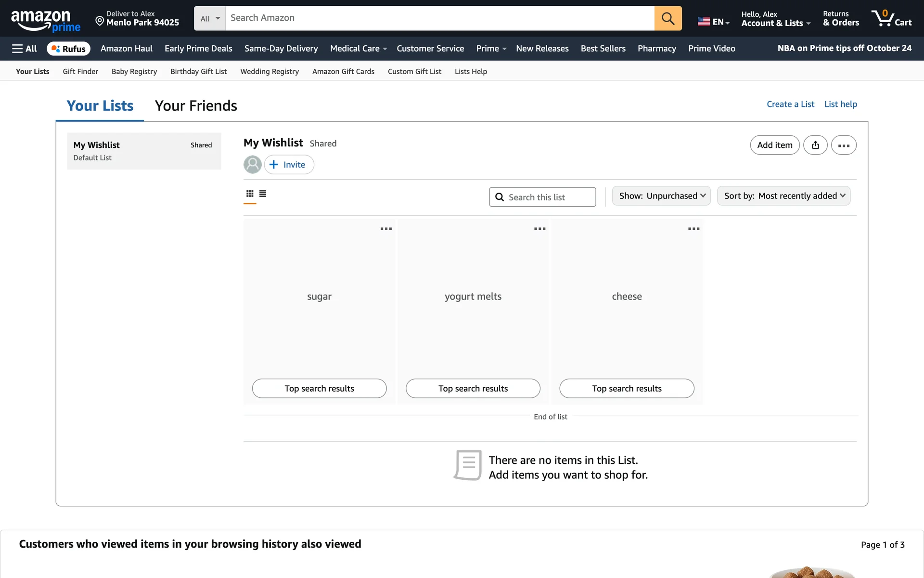This screenshot has height=578, width=924.
Task: Switch to the Your Friends tab
Action: [196, 105]
